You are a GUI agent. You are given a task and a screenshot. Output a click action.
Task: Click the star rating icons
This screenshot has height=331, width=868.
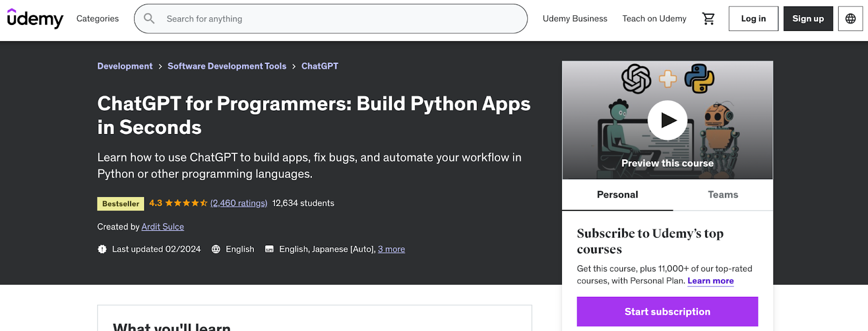pyautogui.click(x=186, y=203)
